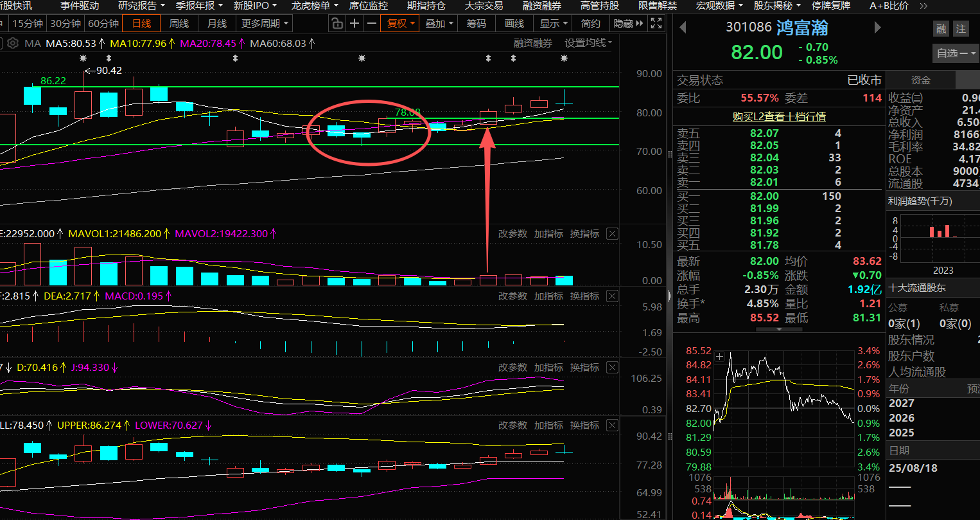Open 更多周期 dropdown
The width and height of the screenshot is (980, 520).
point(265,24)
